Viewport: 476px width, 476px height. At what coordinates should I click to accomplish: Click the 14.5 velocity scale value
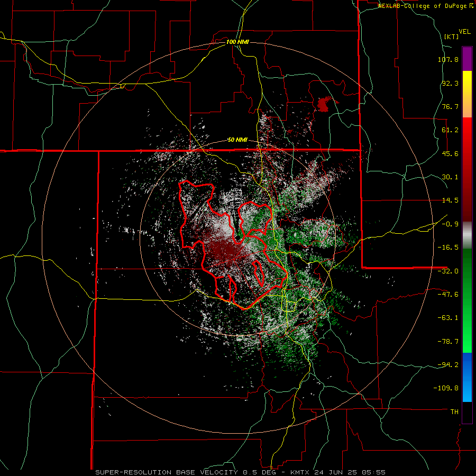click(x=450, y=200)
